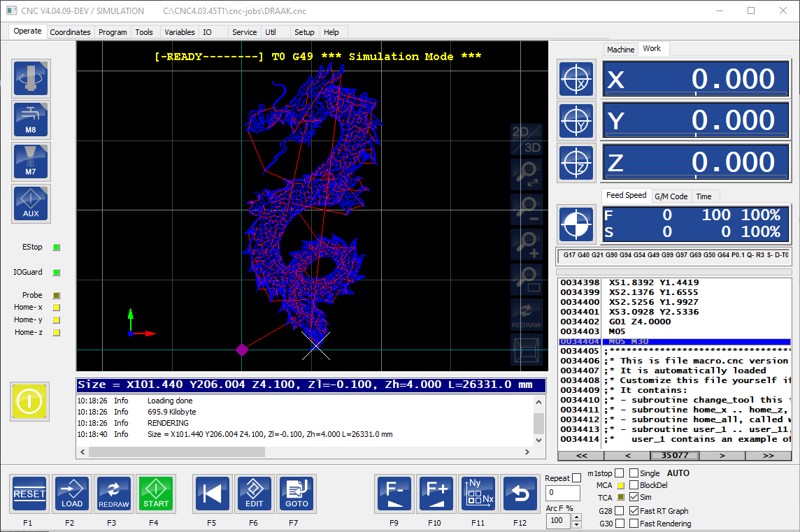Click the spindle on/off icon
800x532 pixels.
pyautogui.click(x=31, y=78)
